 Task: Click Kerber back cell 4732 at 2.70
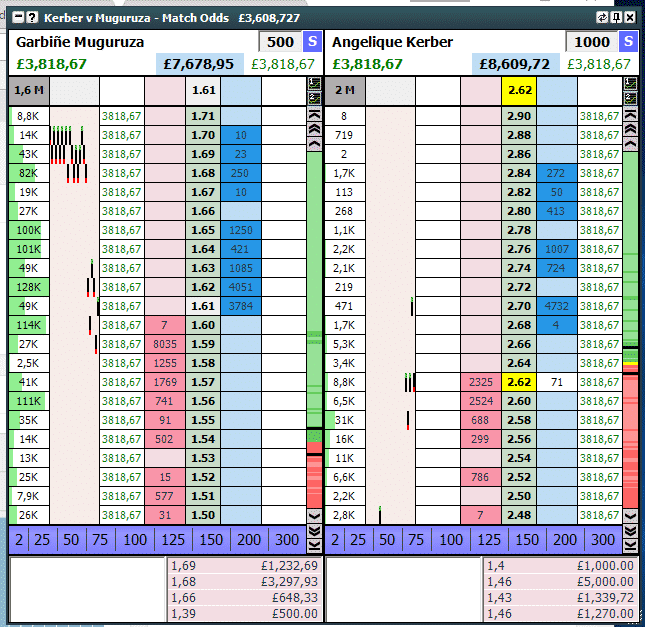(x=557, y=306)
